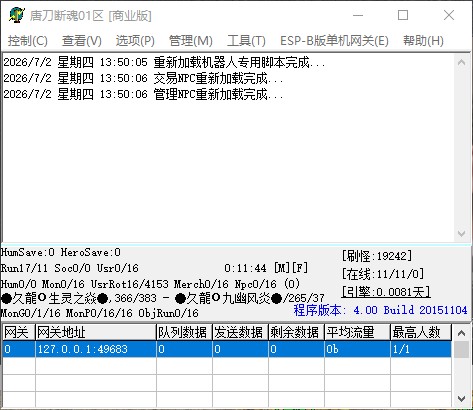Screen dimensions: 473x410
Task: Click the Run17/11 Soc0/0 Usr0/16 status line
Action: coord(70,268)
